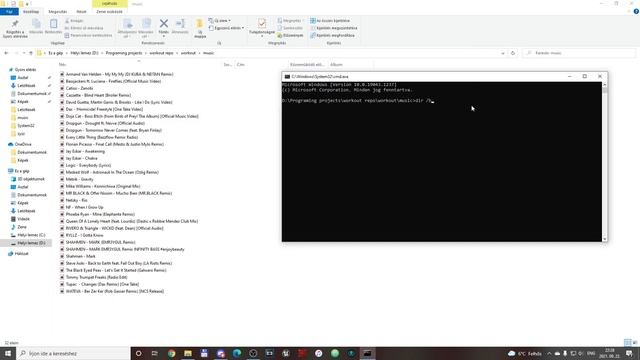The height and width of the screenshot is (360, 640).
Task: Open the address bar history dropdown
Action: click(x=503, y=53)
